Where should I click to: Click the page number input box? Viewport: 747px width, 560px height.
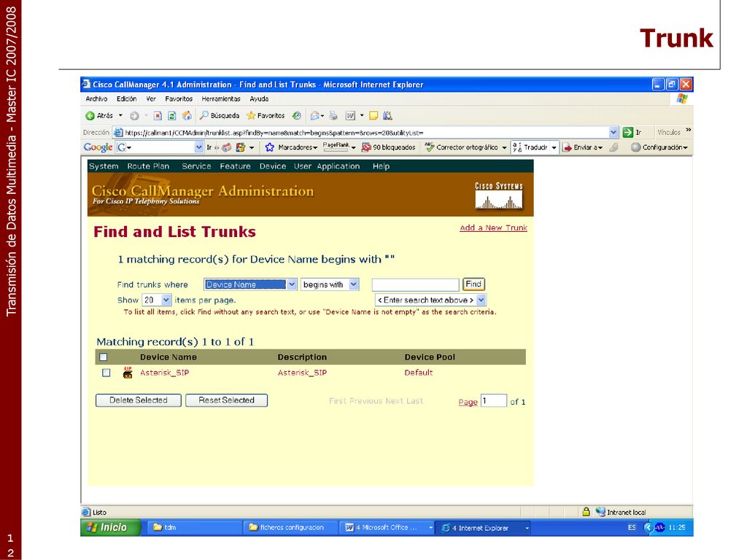tap(494, 400)
